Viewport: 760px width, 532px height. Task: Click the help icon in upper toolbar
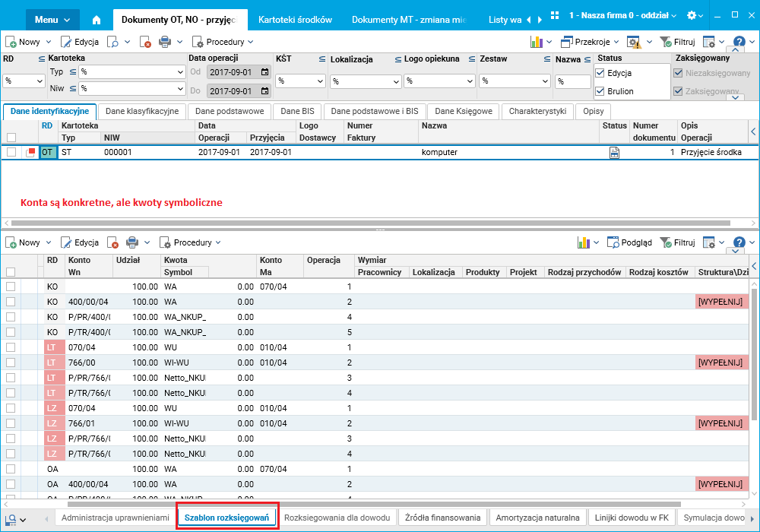737,42
